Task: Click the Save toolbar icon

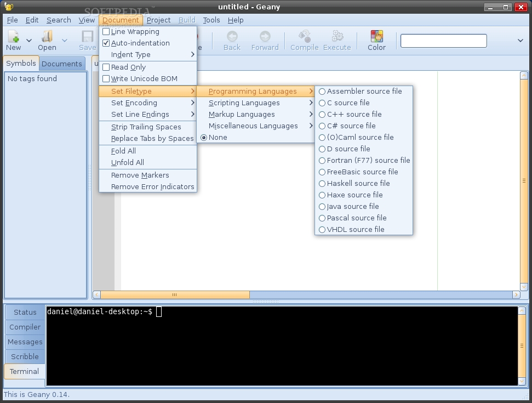Action: pyautogui.click(x=88, y=36)
